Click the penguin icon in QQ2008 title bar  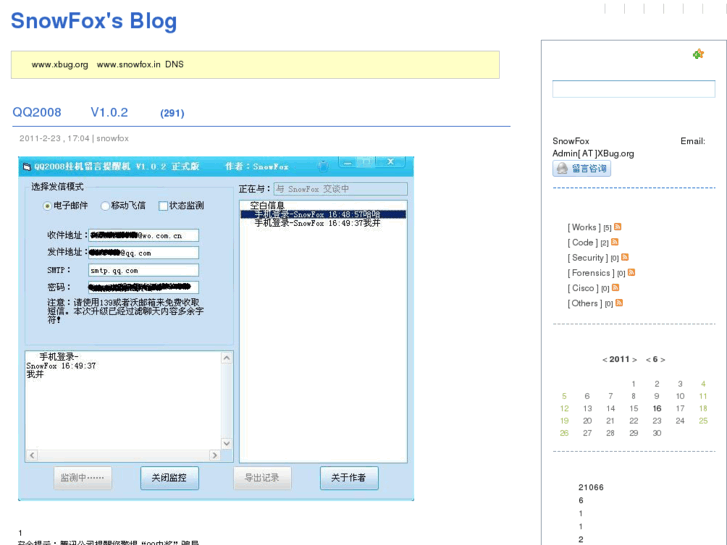(x=324, y=166)
